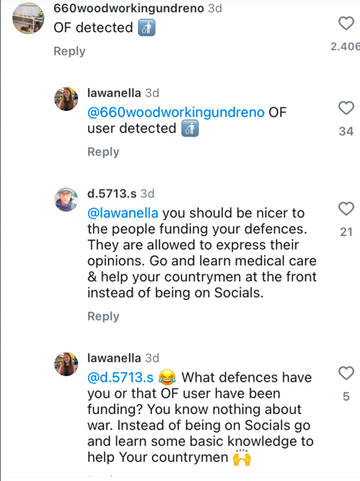Like the 'OF detected' comment by 660woodworkingundreno

click(x=346, y=23)
